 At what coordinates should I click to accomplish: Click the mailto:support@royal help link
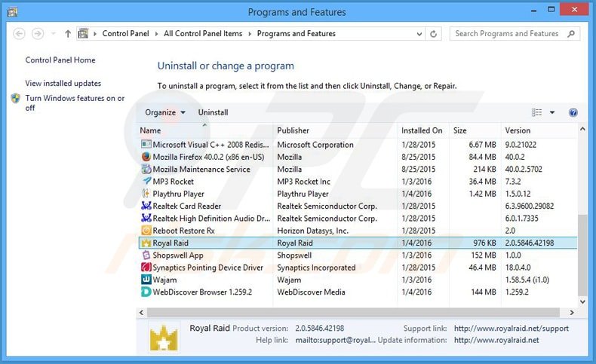tap(335, 340)
